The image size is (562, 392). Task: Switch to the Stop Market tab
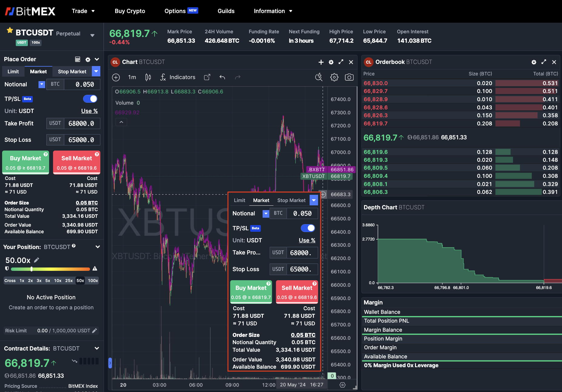point(72,71)
